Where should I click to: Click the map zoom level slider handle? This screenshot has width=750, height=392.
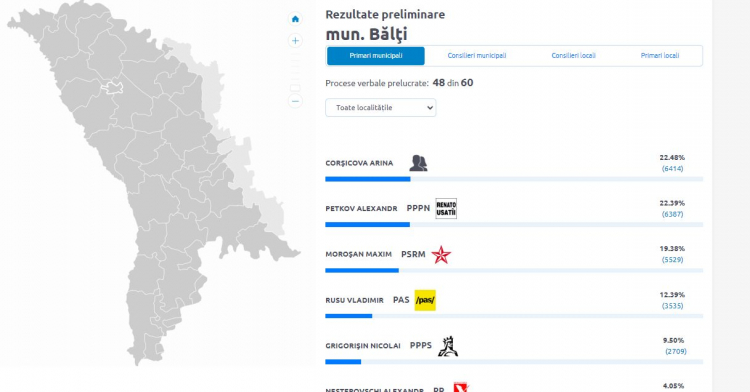click(x=295, y=88)
